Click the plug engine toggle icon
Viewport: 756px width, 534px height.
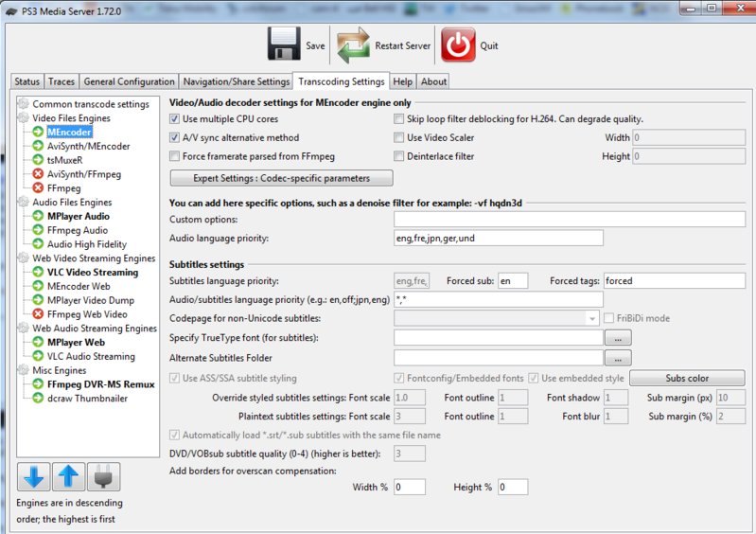click(104, 476)
